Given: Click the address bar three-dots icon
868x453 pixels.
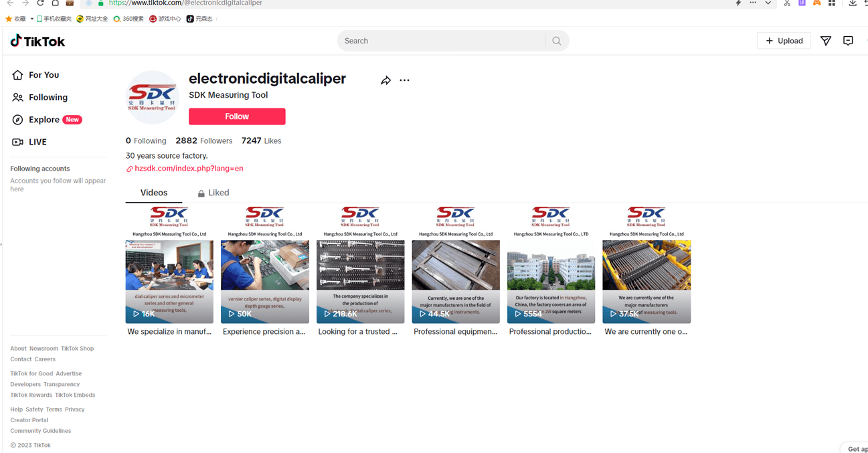Looking at the screenshot, I should (x=753, y=3).
